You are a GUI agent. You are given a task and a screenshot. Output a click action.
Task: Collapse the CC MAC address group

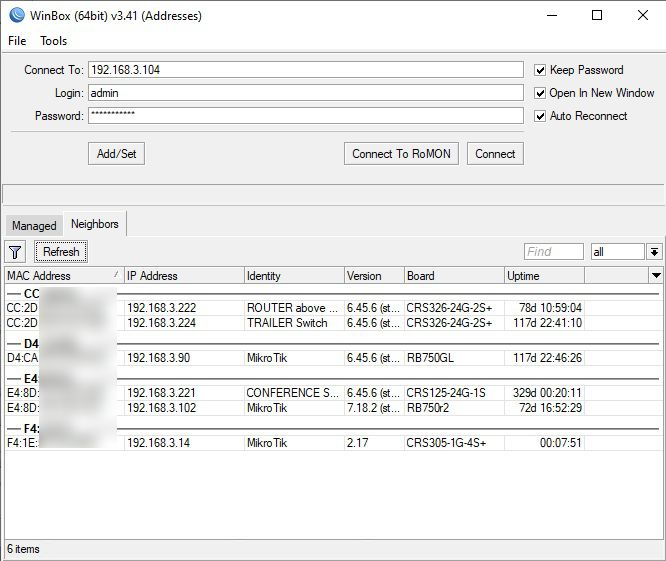click(x=14, y=293)
